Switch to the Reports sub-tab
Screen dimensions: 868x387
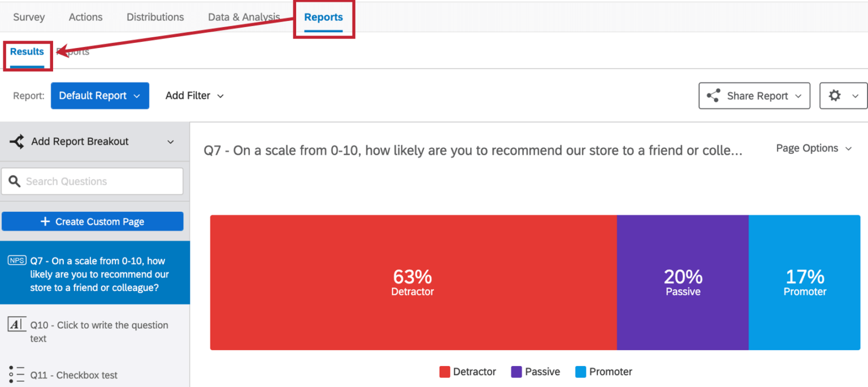coord(73,51)
